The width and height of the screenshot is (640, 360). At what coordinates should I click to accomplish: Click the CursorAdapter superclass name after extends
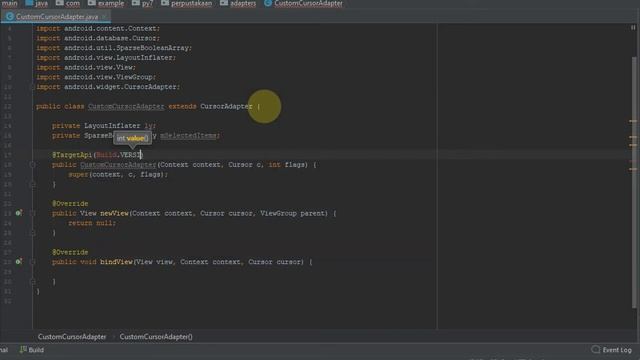coord(226,107)
